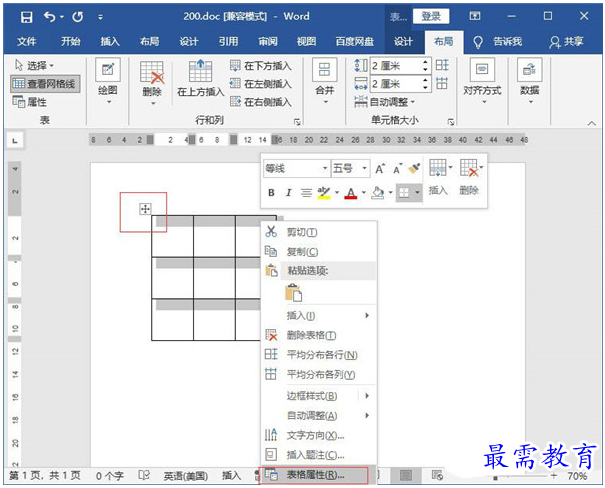
Task: Toggle italic in mini toolbar
Action: 288,192
